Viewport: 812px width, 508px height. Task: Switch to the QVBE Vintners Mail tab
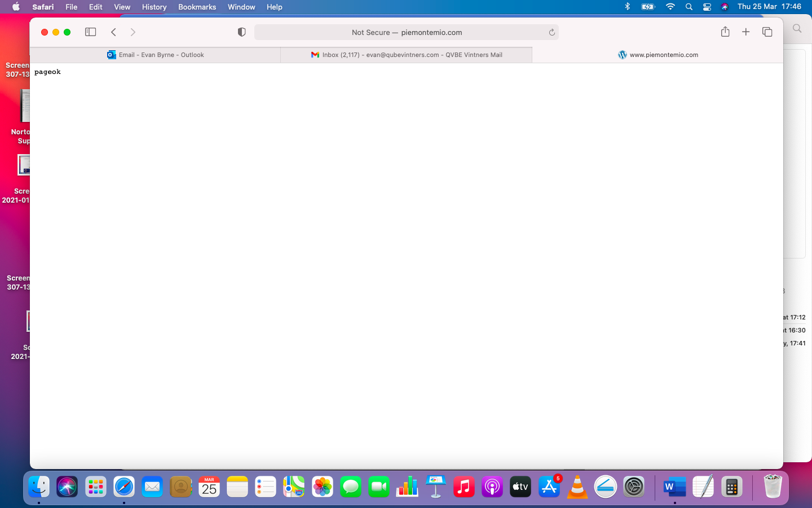[x=406, y=55]
